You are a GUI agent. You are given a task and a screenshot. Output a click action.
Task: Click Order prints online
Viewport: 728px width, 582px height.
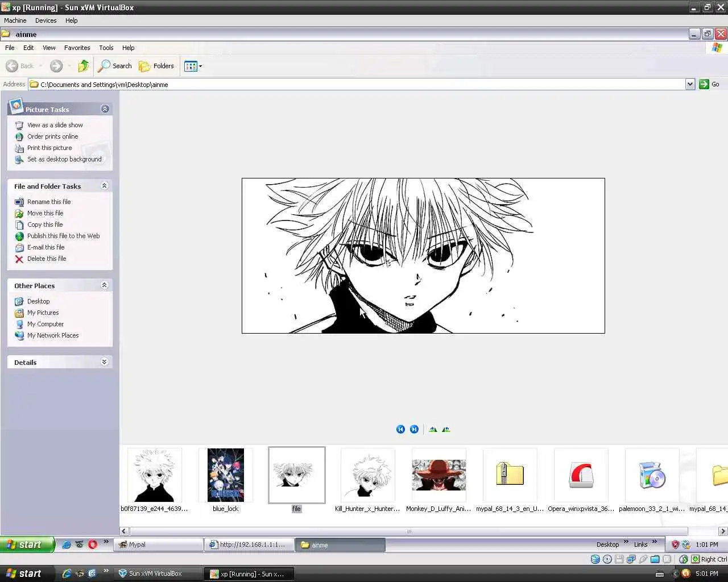pyautogui.click(x=53, y=136)
